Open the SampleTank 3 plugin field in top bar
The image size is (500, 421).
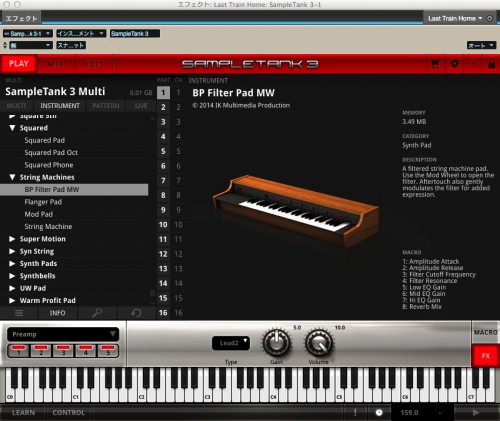[135, 34]
